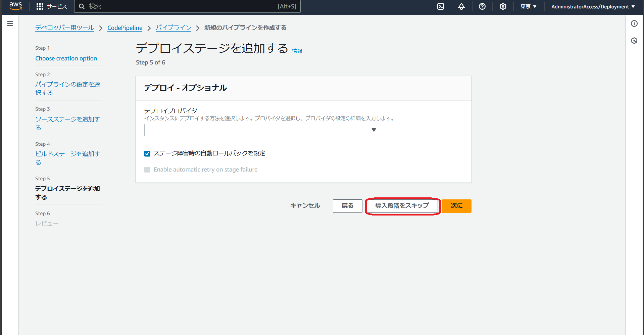Click the AWS home logo

click(x=15, y=6)
